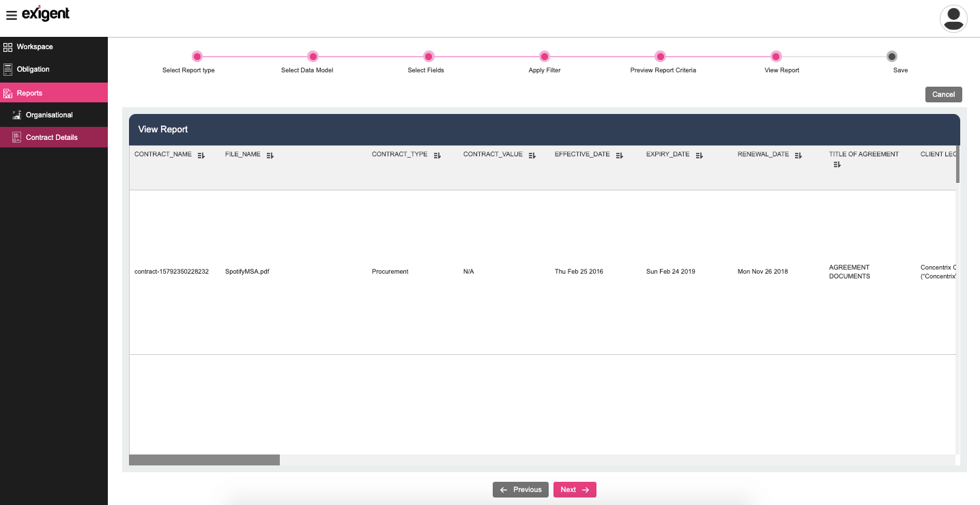This screenshot has width=980, height=505.
Task: Click the Procurement contract type cell
Action: pyautogui.click(x=390, y=272)
